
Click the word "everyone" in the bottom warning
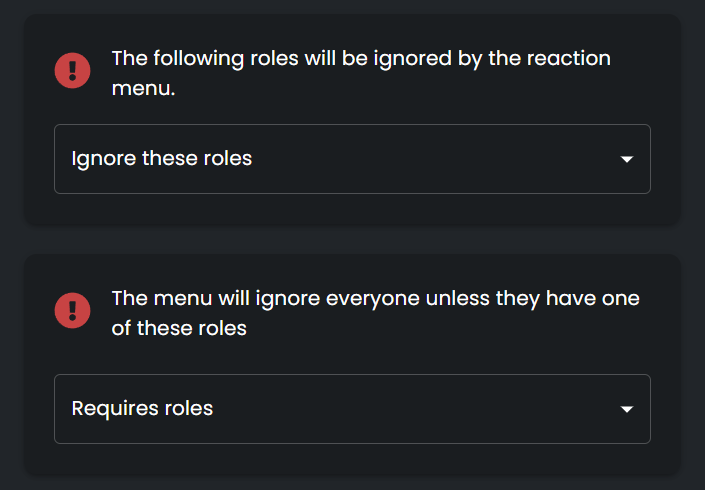373,299
